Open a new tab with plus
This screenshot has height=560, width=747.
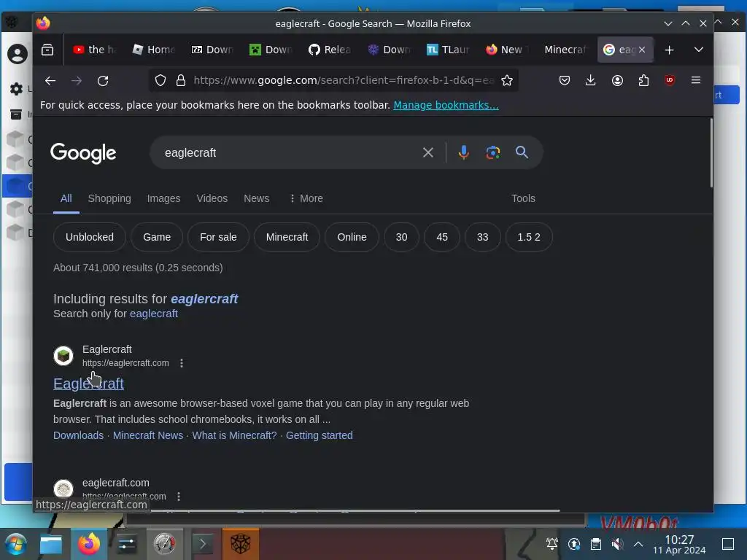[x=670, y=50]
